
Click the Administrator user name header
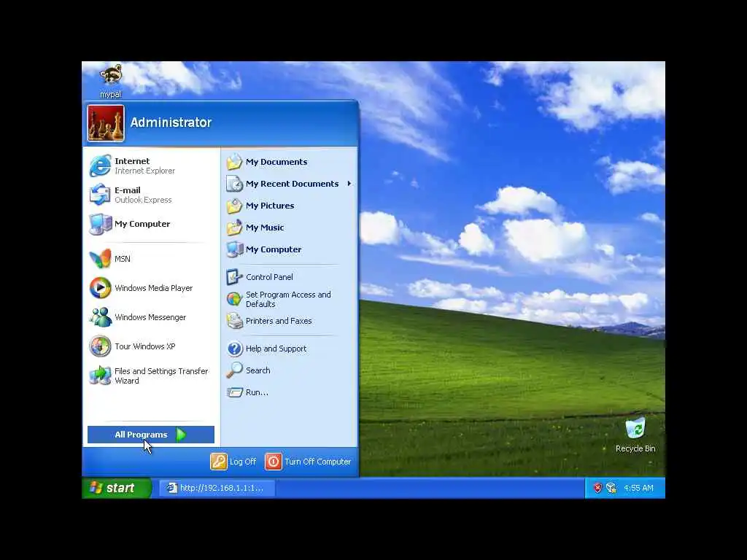(x=171, y=122)
